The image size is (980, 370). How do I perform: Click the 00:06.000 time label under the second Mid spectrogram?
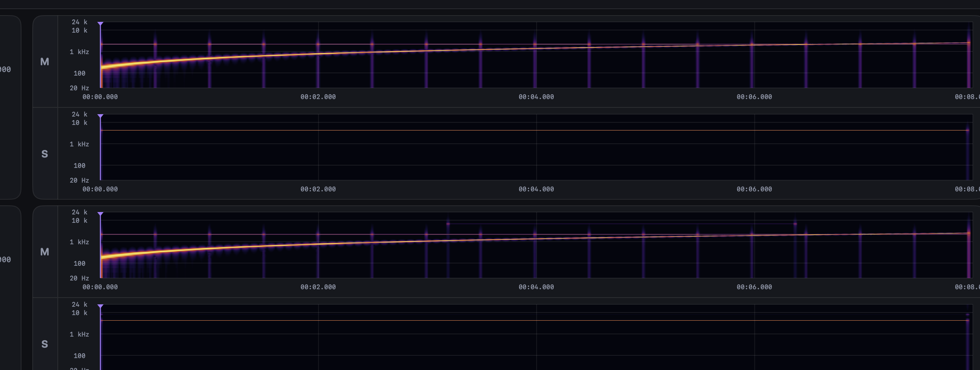(x=754, y=287)
